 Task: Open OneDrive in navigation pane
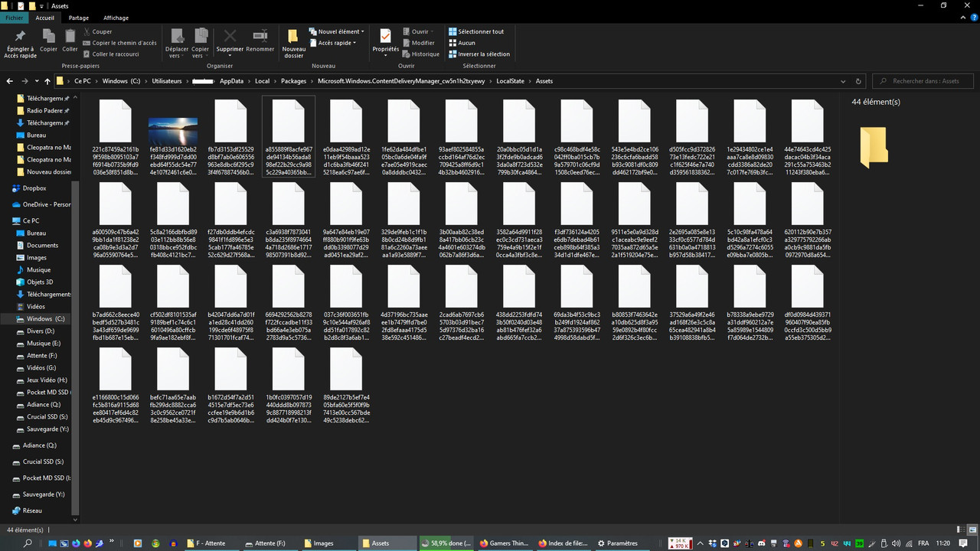click(41, 204)
